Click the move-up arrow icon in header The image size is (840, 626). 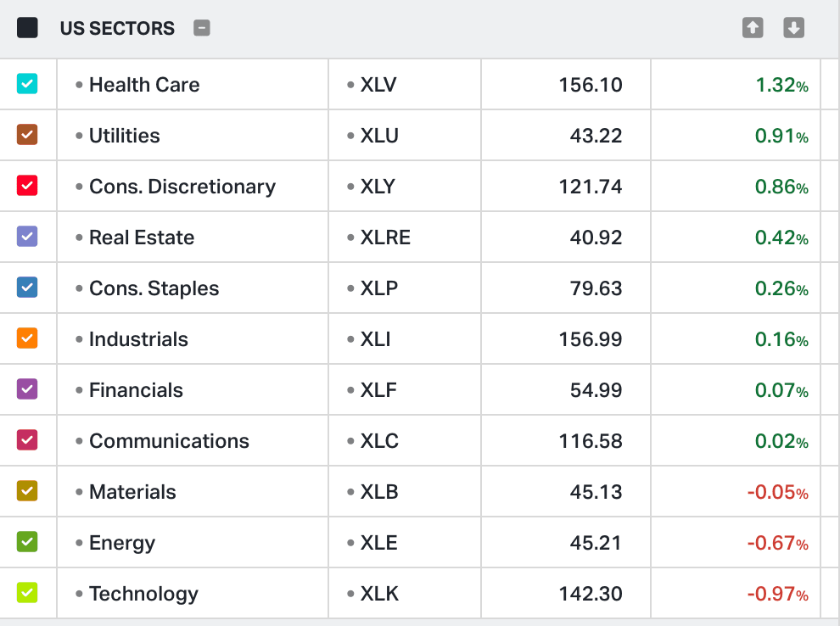pyautogui.click(x=753, y=28)
